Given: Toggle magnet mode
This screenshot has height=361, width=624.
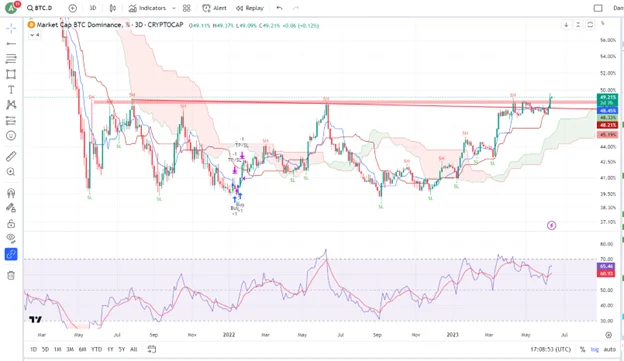Looking at the screenshot, I should click(x=11, y=193).
